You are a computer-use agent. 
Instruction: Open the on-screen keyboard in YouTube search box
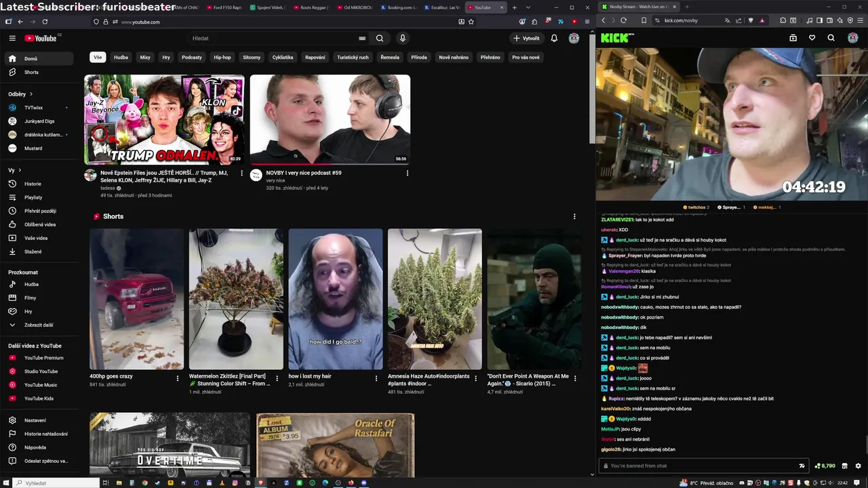tap(362, 39)
